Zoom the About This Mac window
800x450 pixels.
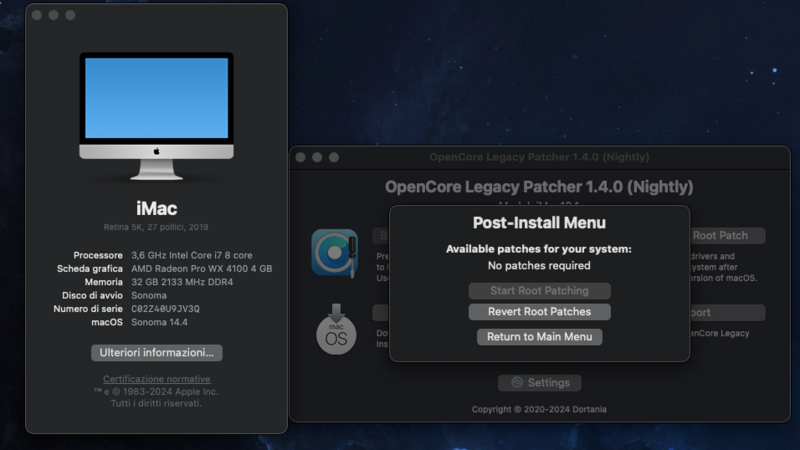point(70,15)
